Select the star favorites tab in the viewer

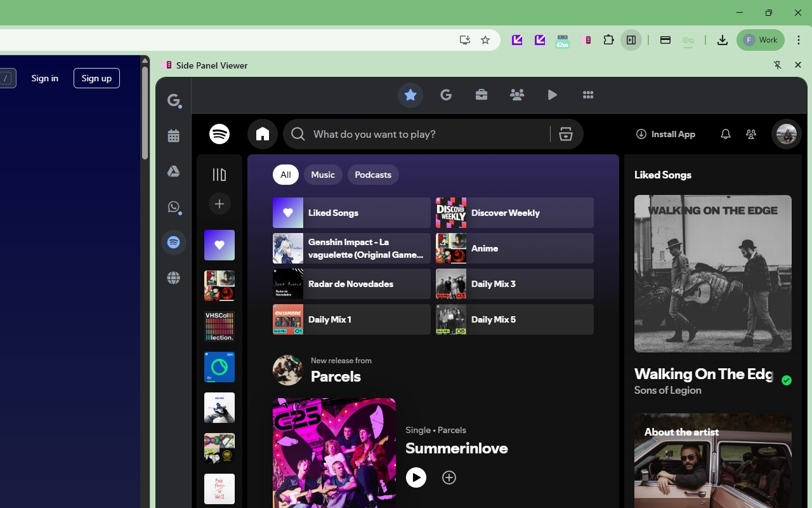coord(410,95)
